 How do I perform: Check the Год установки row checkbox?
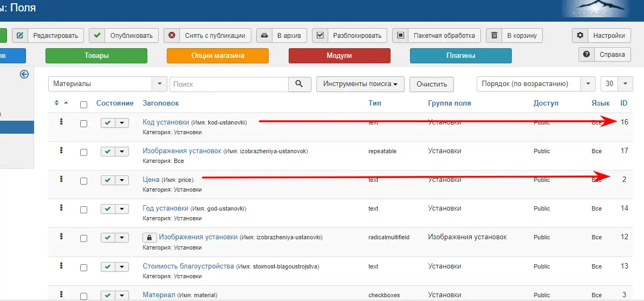coord(84,210)
